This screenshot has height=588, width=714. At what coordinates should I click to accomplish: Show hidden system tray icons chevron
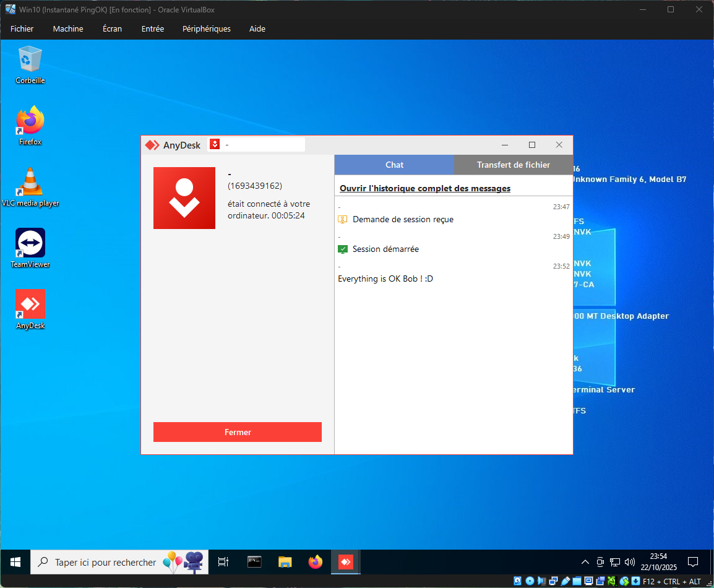[585, 562]
